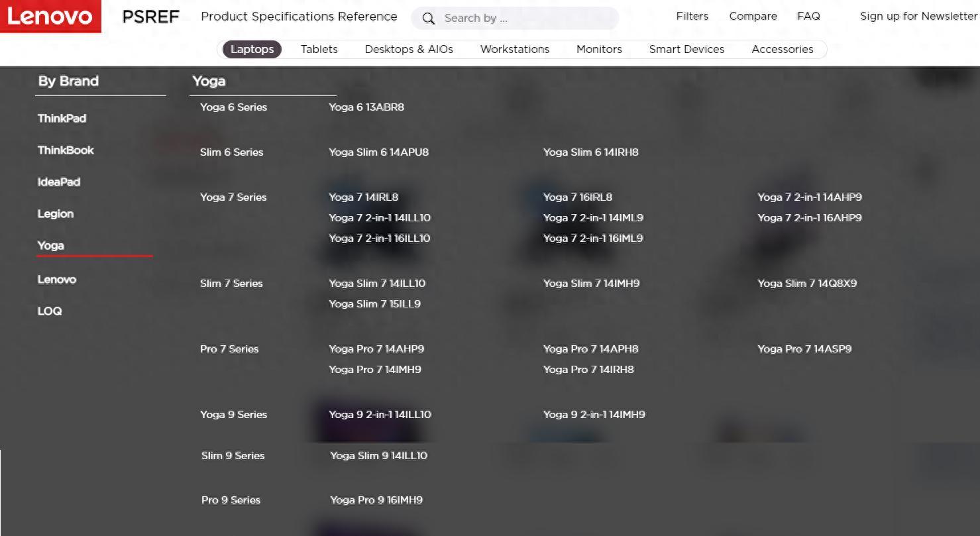Open Yoga 9 Series
The height and width of the screenshot is (536, 980).
233,414
